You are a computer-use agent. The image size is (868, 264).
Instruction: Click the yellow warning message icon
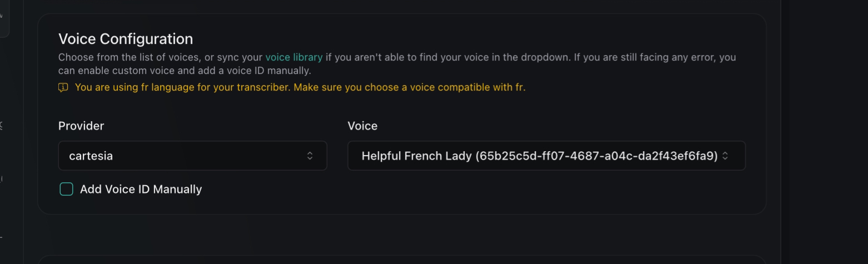pyautogui.click(x=63, y=87)
